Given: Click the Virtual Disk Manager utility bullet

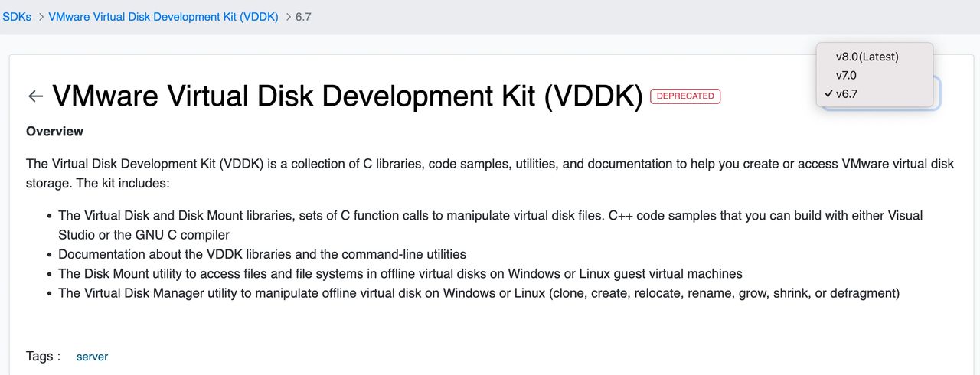Looking at the screenshot, I should coord(479,293).
